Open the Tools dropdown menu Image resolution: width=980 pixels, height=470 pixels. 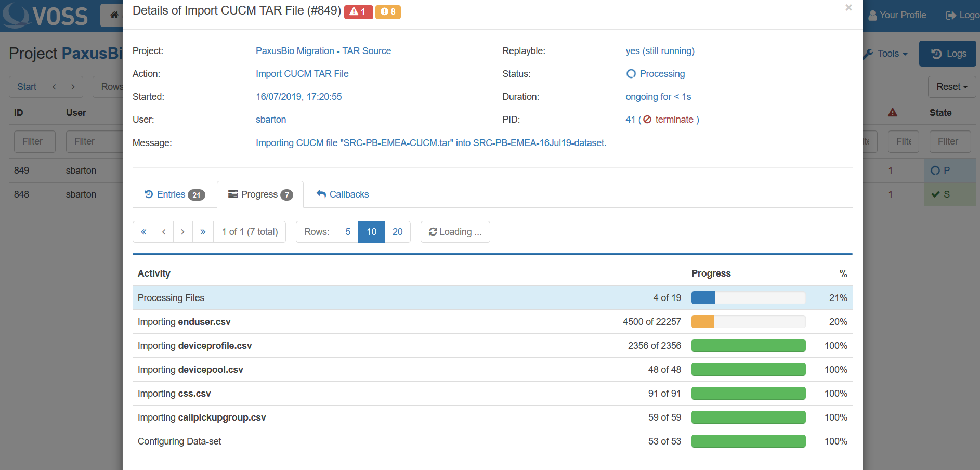point(886,54)
